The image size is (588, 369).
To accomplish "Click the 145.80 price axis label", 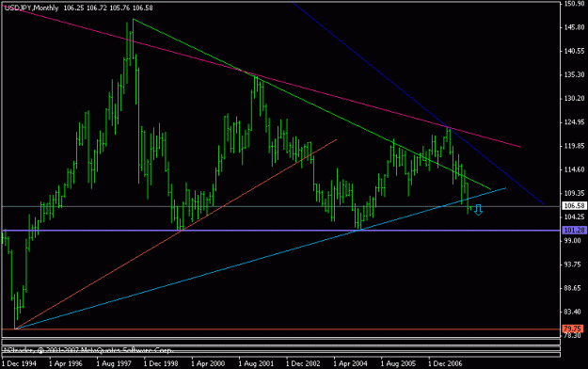I will 574,27.
